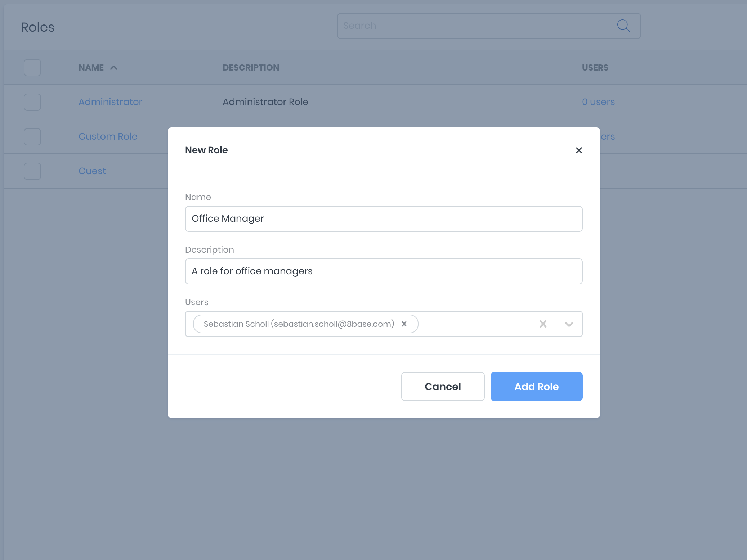
Task: Close the New Role dialog with X
Action: click(579, 150)
